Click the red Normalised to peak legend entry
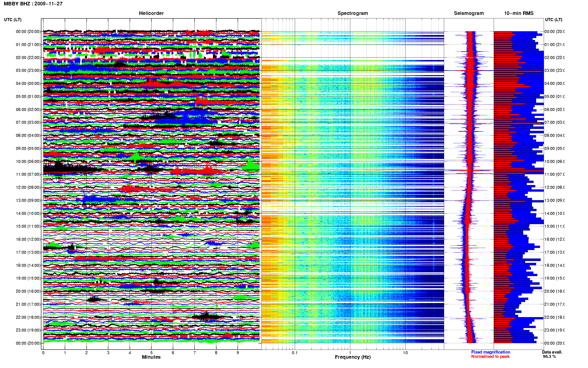 pos(490,356)
